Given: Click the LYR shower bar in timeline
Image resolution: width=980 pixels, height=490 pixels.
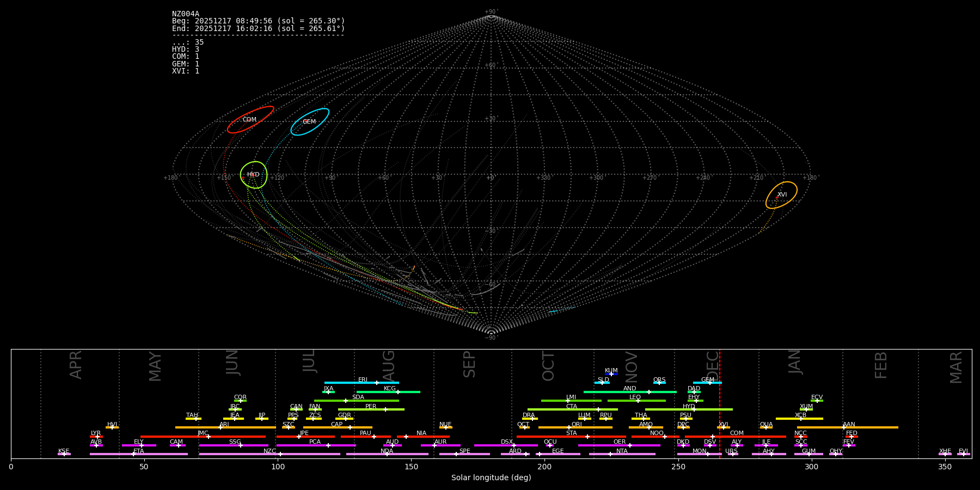Looking at the screenshot, I should 96,437.
